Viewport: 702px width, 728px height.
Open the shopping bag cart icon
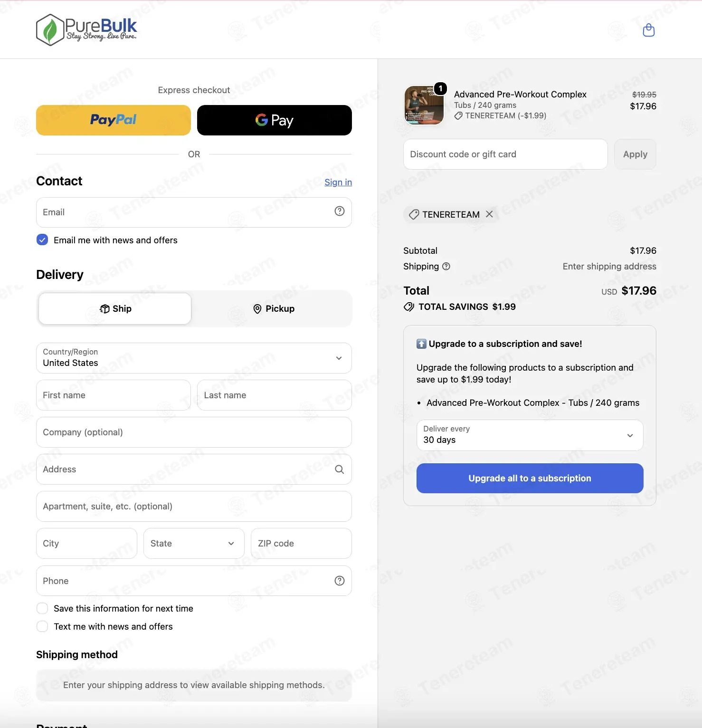[x=648, y=30]
